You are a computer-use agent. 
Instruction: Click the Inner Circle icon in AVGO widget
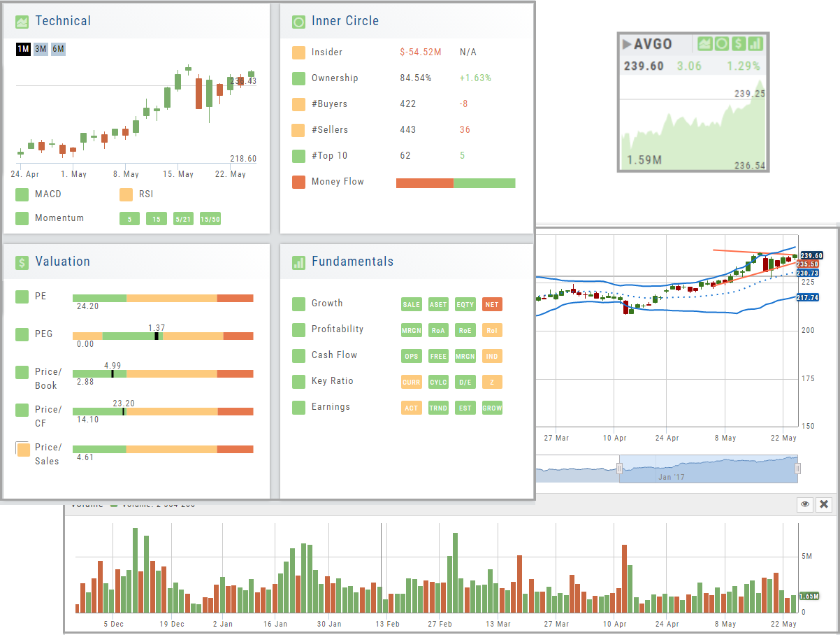tap(721, 44)
